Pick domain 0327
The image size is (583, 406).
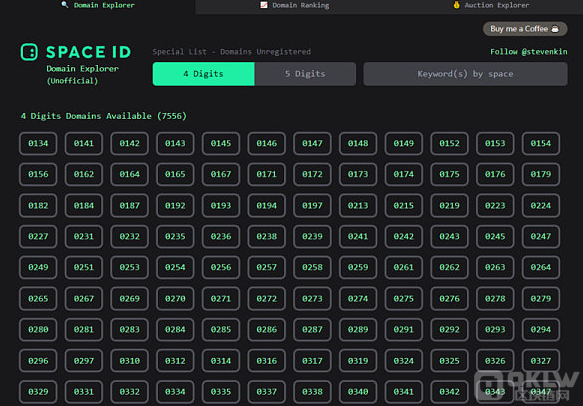pyautogui.click(x=541, y=361)
